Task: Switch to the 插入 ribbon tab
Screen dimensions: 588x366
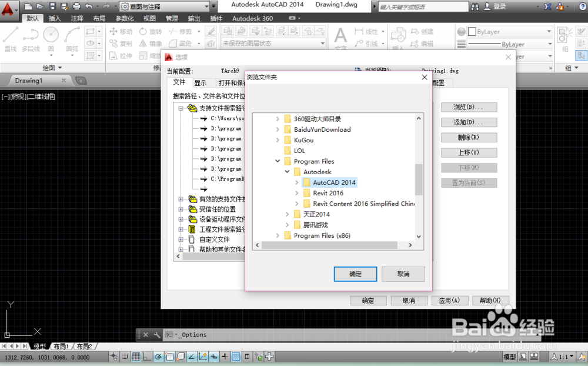Action: [55, 18]
